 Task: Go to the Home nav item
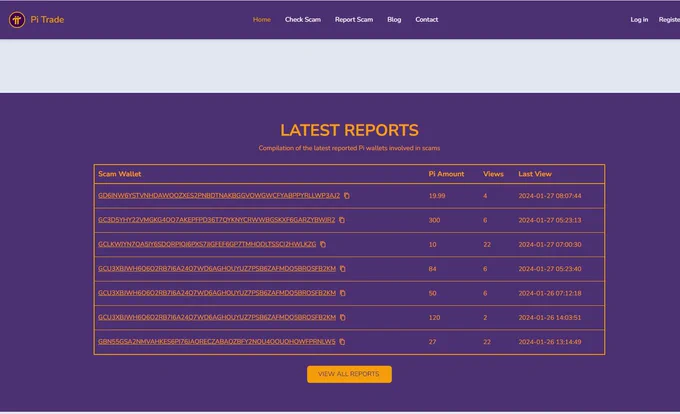[262, 20]
